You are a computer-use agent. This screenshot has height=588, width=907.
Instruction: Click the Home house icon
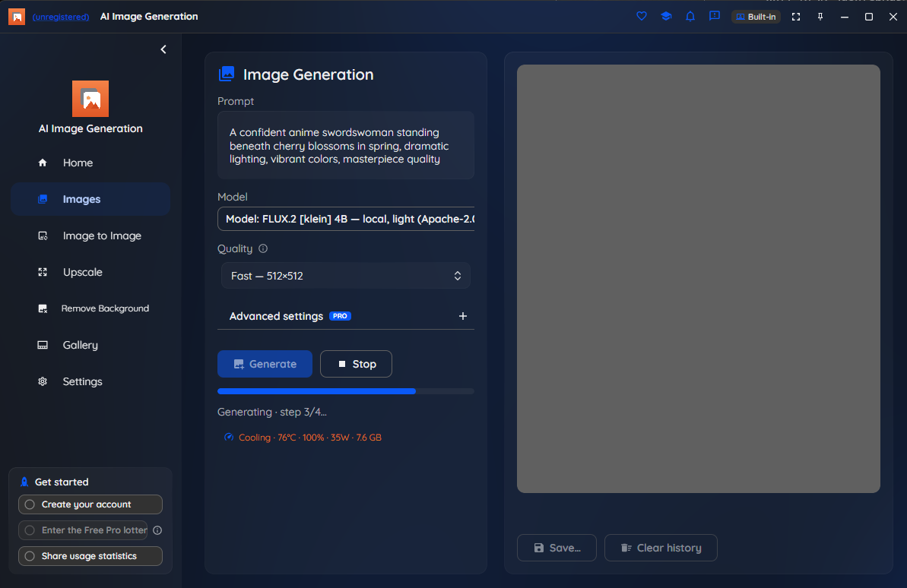pos(43,163)
